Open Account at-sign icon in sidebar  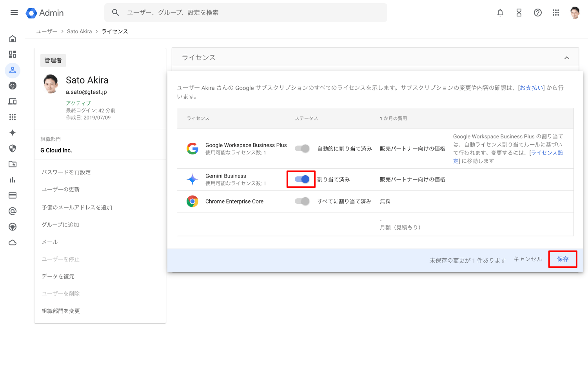click(x=13, y=211)
